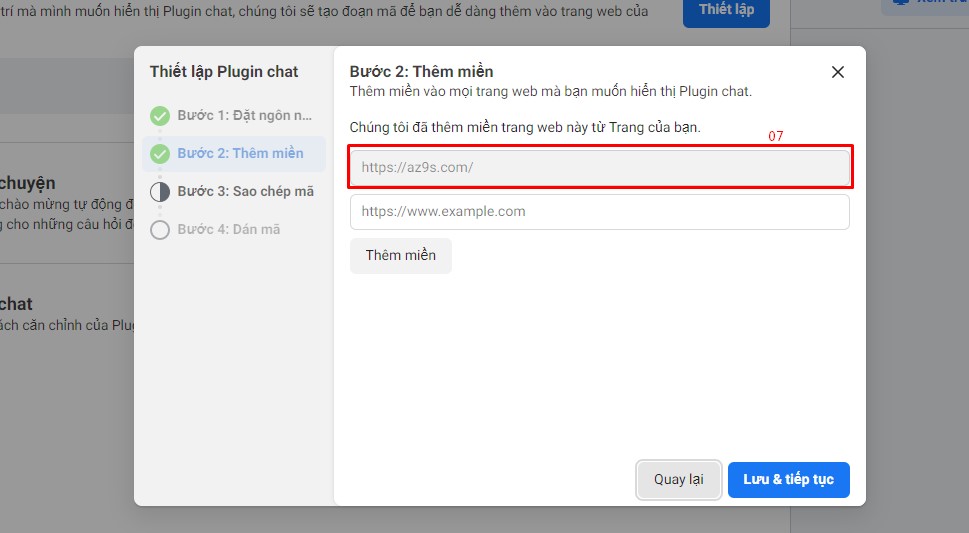Click the https://az9s.com/ domain field
Screen dimensions: 969x533
click(600, 168)
